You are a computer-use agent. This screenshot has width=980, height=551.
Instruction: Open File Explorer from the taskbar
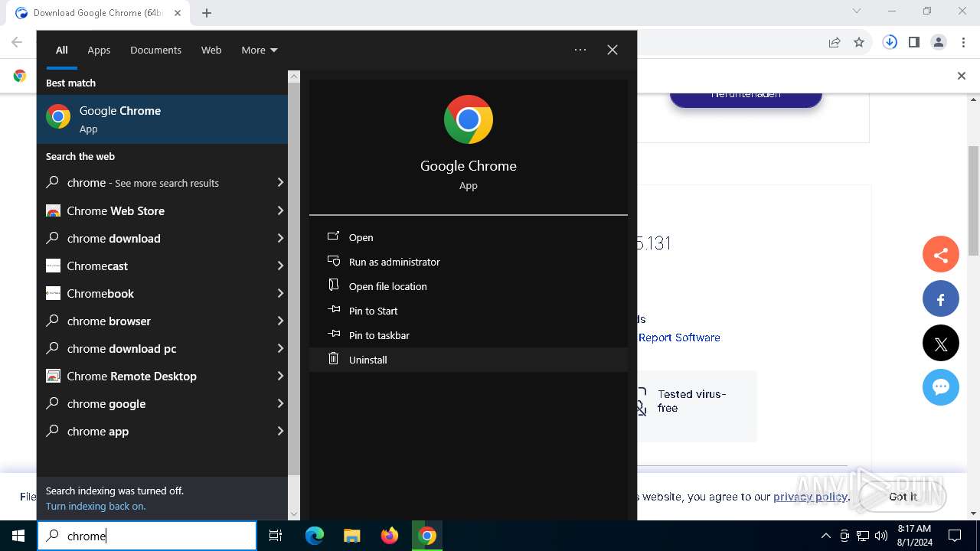(x=351, y=536)
